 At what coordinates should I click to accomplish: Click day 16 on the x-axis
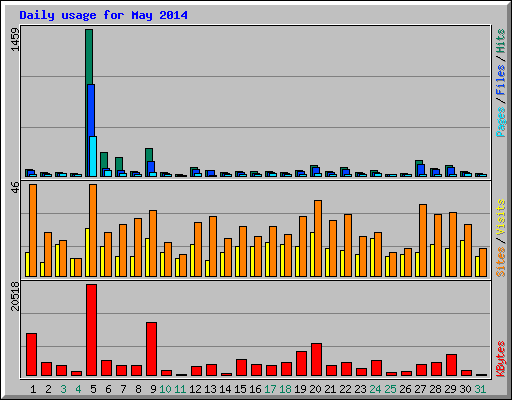click(x=255, y=389)
